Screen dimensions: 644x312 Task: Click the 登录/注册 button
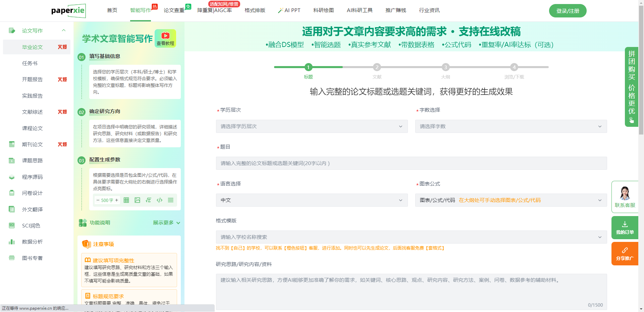pyautogui.click(x=568, y=11)
